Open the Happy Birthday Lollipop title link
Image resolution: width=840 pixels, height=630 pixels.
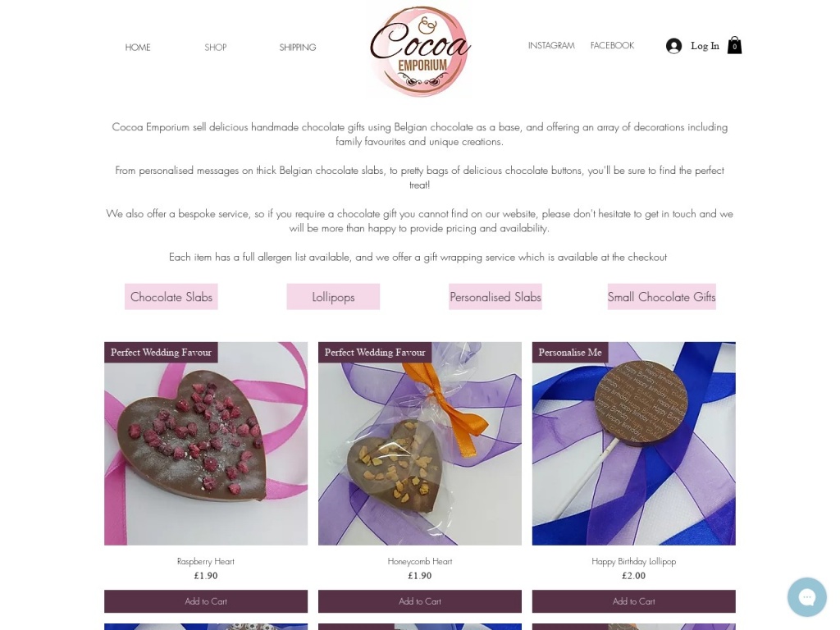(634, 561)
